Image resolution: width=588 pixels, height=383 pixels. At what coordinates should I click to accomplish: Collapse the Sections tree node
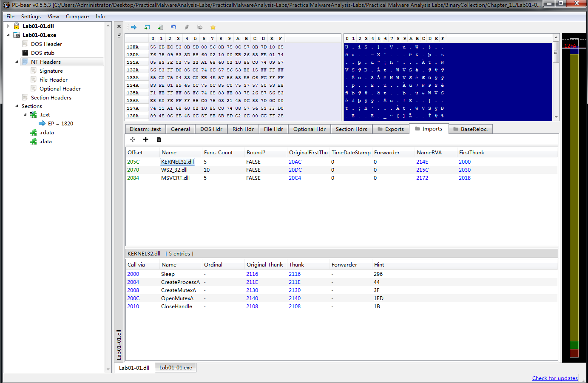[x=17, y=106]
